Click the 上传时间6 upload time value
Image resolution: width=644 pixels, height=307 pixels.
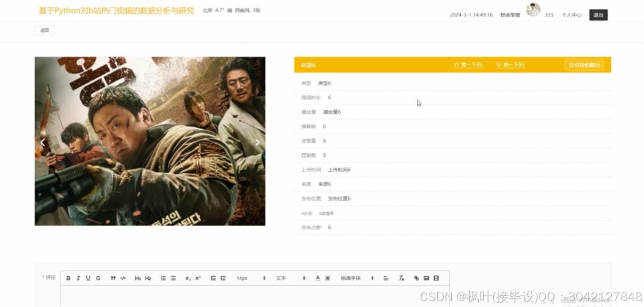(x=339, y=170)
